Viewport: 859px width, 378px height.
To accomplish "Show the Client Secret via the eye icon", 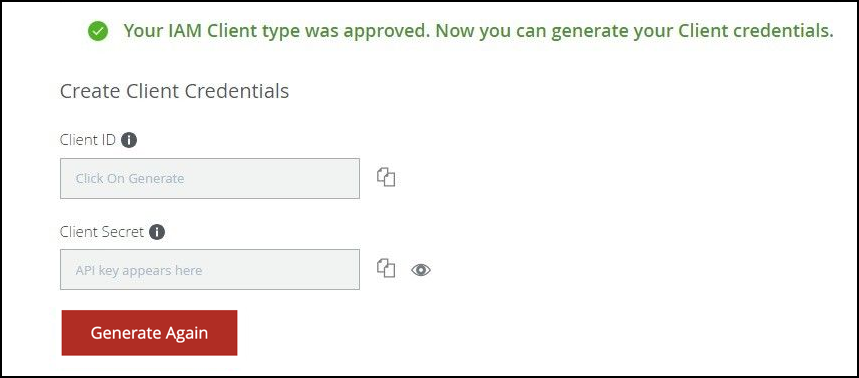I will [x=421, y=270].
